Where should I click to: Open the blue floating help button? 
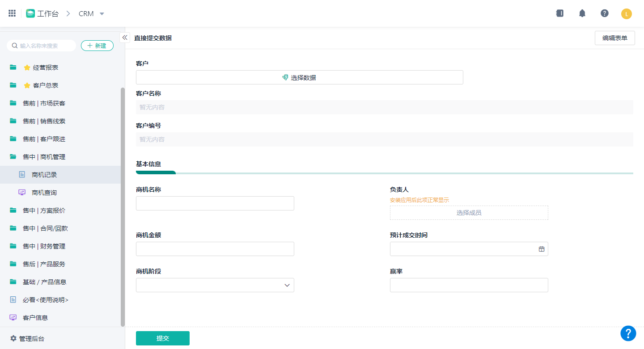tap(628, 333)
